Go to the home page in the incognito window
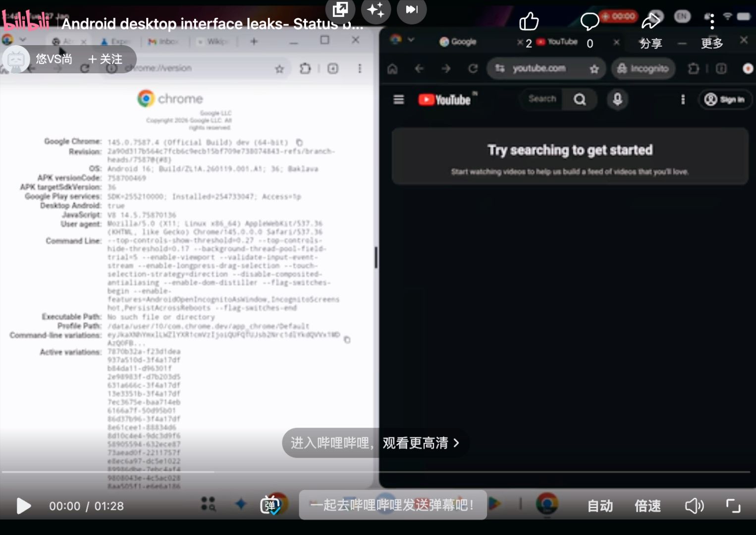 392,68
